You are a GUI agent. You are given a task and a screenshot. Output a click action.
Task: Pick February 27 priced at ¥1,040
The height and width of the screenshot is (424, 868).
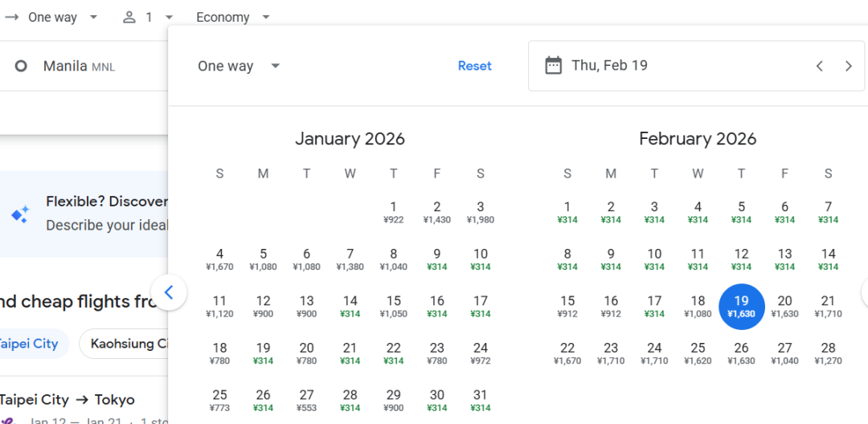(784, 353)
